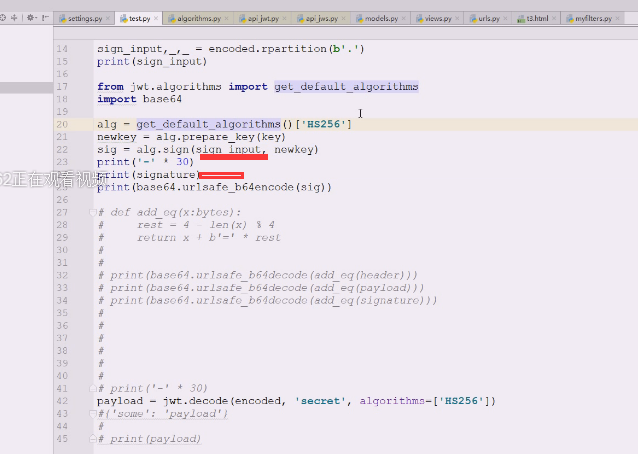Close the api_jws.py tab
The width and height of the screenshot is (638, 454).
(343, 18)
